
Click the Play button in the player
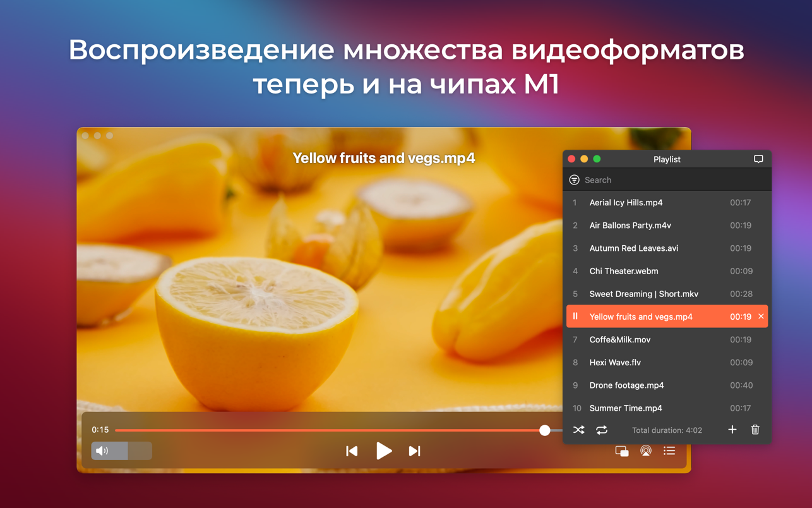[384, 451]
